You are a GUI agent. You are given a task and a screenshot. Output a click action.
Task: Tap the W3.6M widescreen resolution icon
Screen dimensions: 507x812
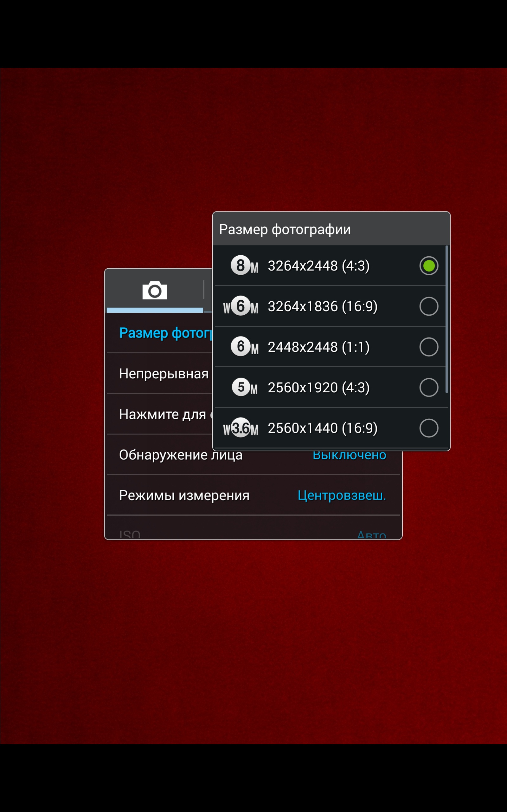241,428
